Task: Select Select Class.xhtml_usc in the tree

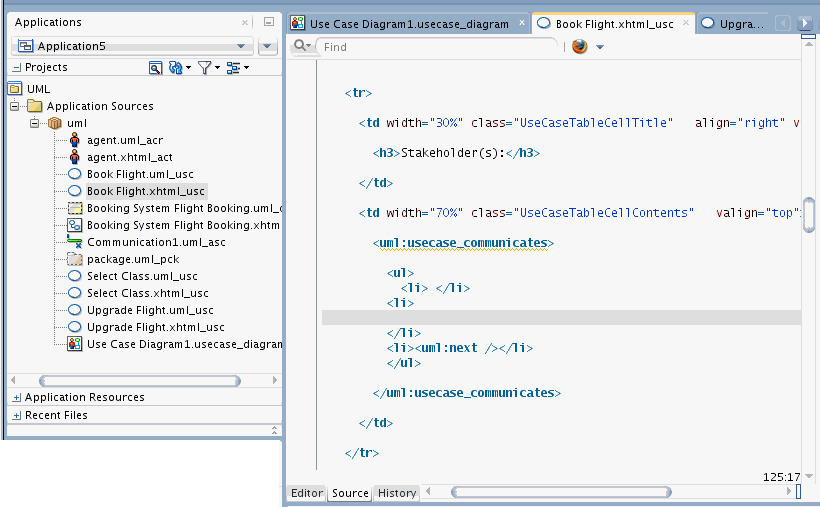Action: coord(147,293)
